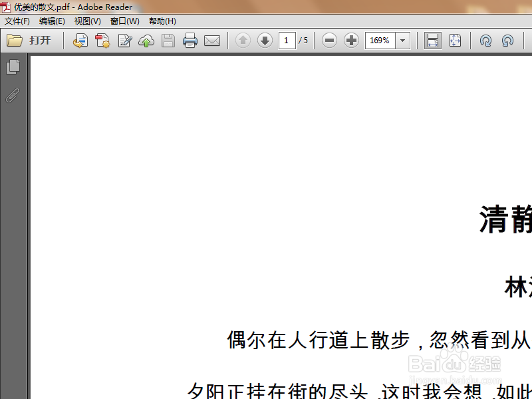Click the 打开 (Open) button label

40,41
